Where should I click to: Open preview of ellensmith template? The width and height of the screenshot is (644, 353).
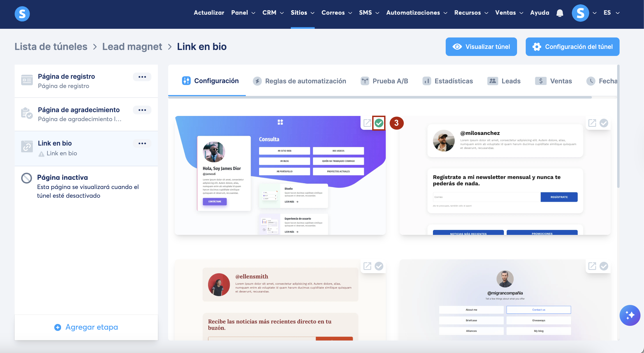click(367, 266)
